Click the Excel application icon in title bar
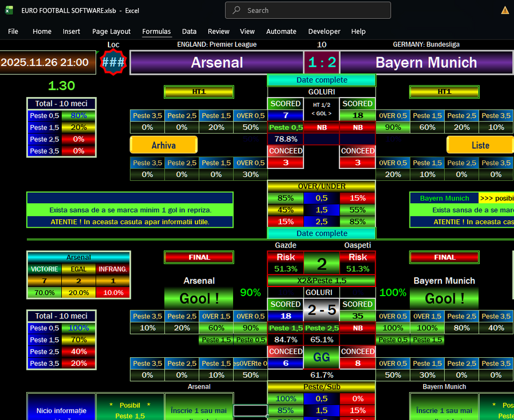Screen dimensions: 514x420 point(9,10)
